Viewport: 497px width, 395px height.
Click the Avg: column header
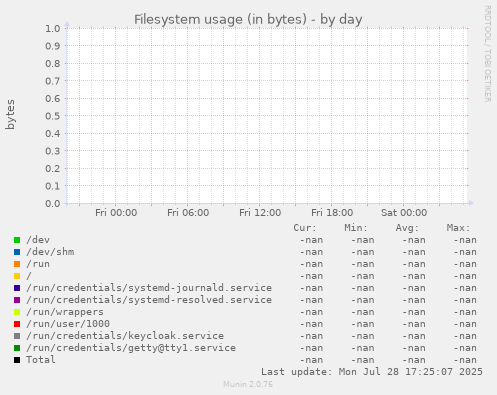tap(407, 228)
